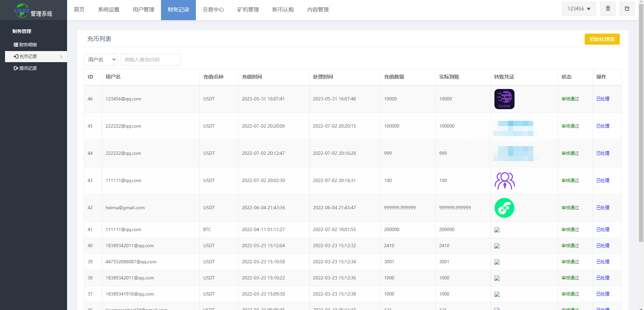Click the trash icon in top bar

point(608,9)
